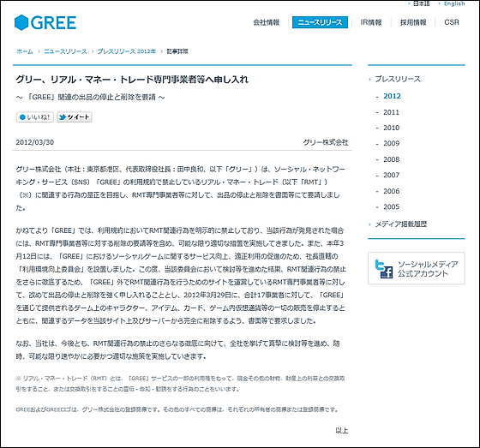
Task: Open the 採用情報 menu item
Action: pyautogui.click(x=413, y=22)
